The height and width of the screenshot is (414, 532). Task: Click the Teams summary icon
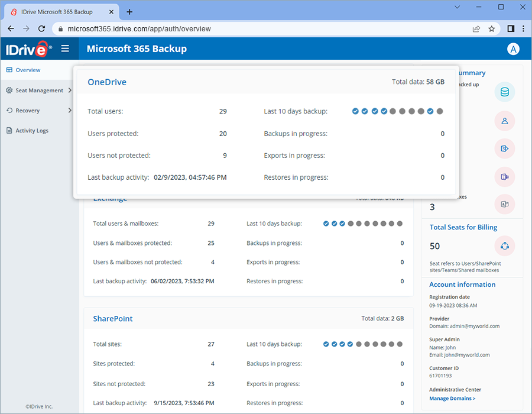pyautogui.click(x=505, y=177)
